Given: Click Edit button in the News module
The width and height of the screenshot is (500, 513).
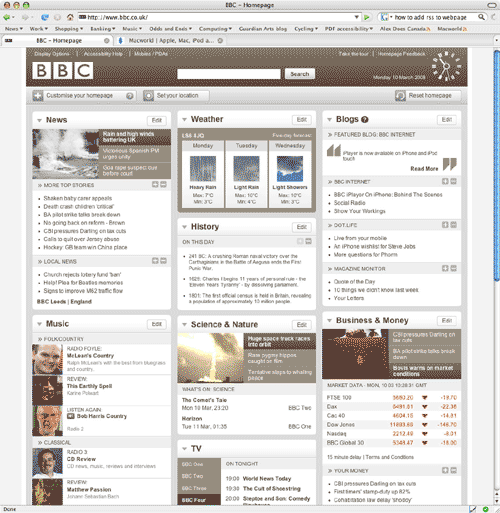Looking at the screenshot, I should (157, 120).
